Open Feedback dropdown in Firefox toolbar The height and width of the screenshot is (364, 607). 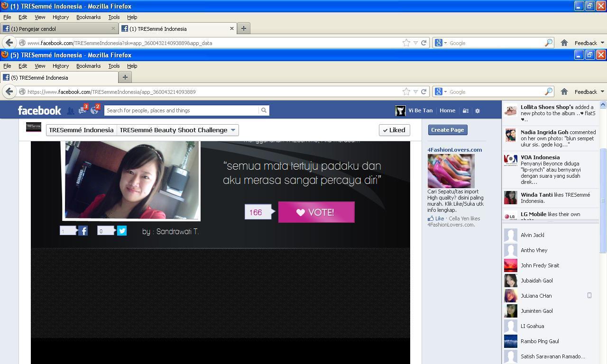click(x=589, y=92)
